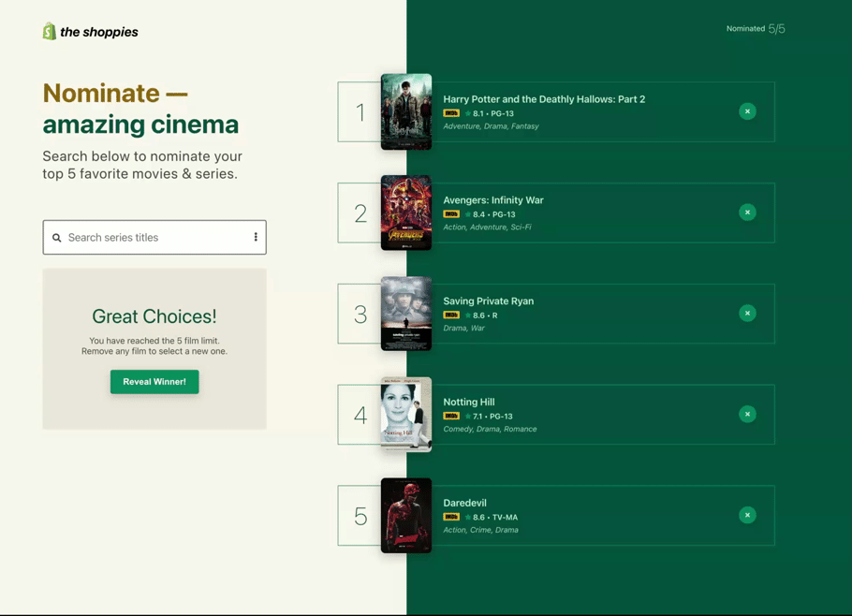852x616 pixels.
Task: Click the Great Choices! heading
Action: tap(154, 316)
